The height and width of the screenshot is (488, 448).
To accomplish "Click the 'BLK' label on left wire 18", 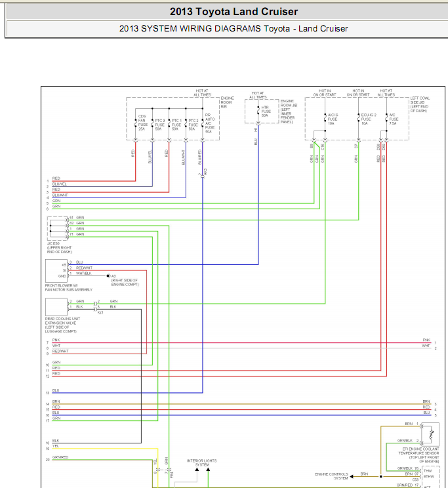I will (x=56, y=440).
